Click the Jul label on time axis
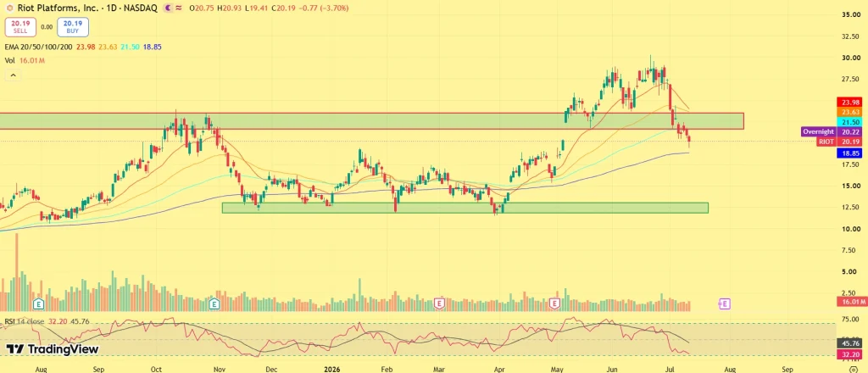 (670, 368)
